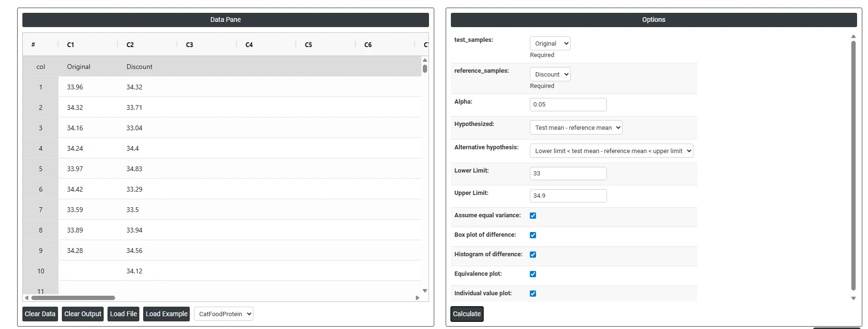
Task: Open the CatFoodProtein example dropdown
Action: 224,314
